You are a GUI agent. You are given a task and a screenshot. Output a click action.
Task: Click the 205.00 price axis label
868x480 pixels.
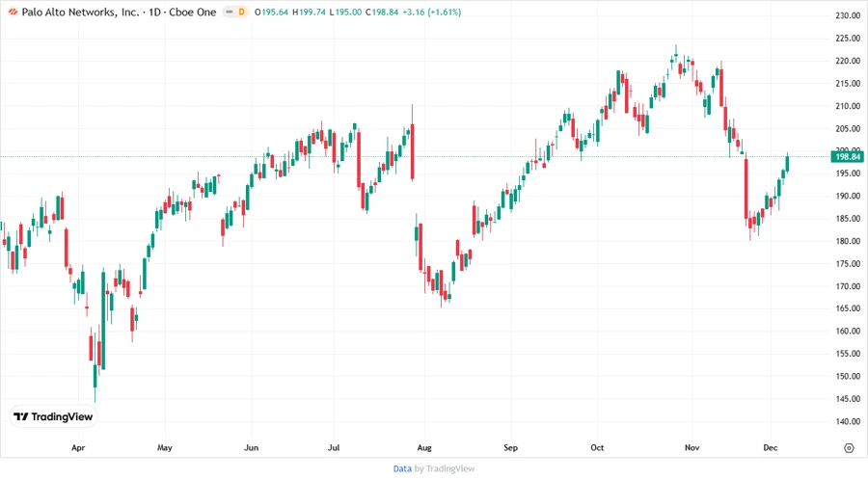(848, 129)
